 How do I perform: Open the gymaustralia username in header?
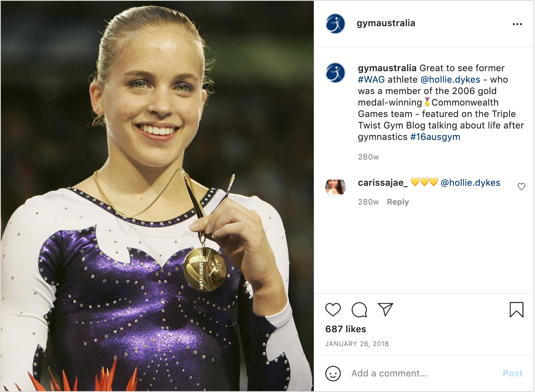click(386, 23)
